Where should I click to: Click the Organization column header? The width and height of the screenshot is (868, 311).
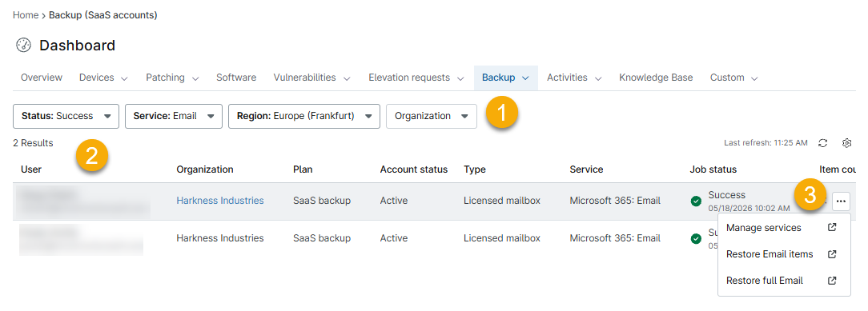(x=205, y=169)
